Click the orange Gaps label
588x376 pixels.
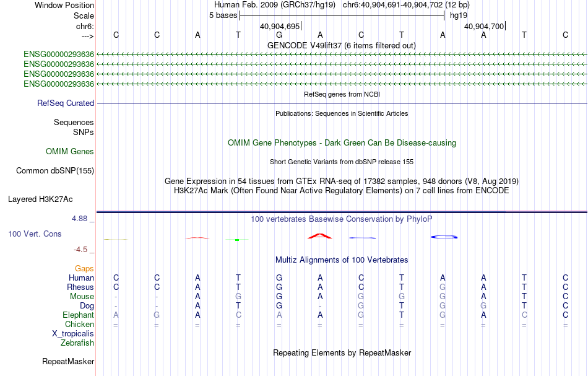point(84,268)
